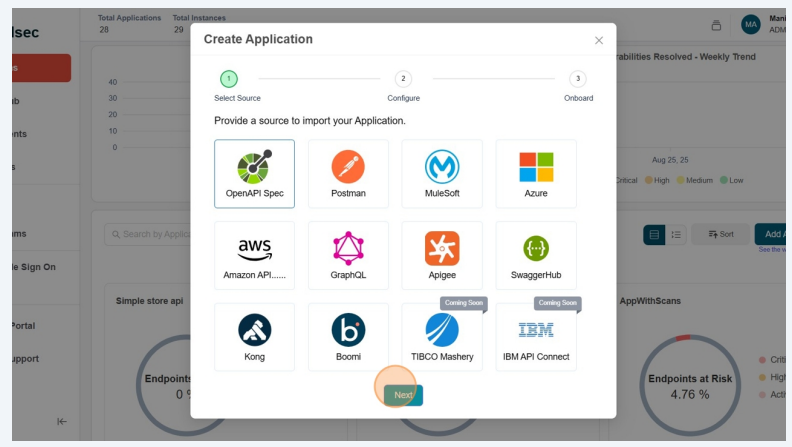Click the red highlighted sidebar item
Screen dimensions: 792x447
[x=41, y=68]
